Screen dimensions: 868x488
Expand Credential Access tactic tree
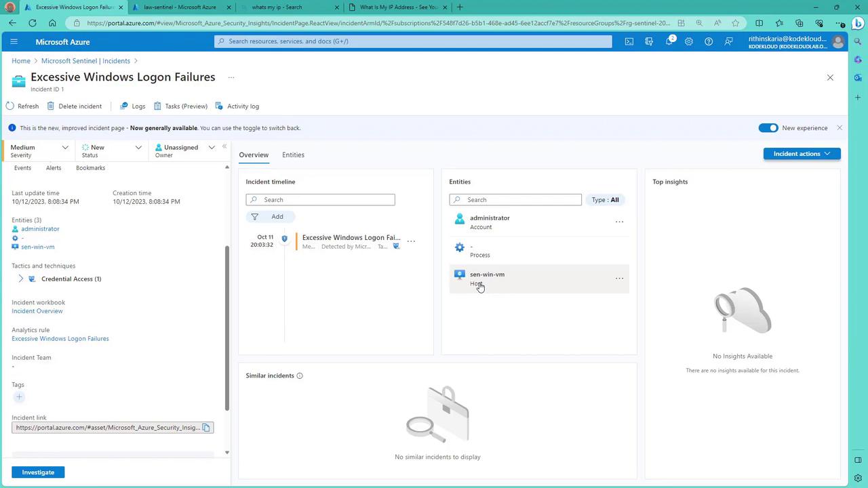(x=20, y=279)
